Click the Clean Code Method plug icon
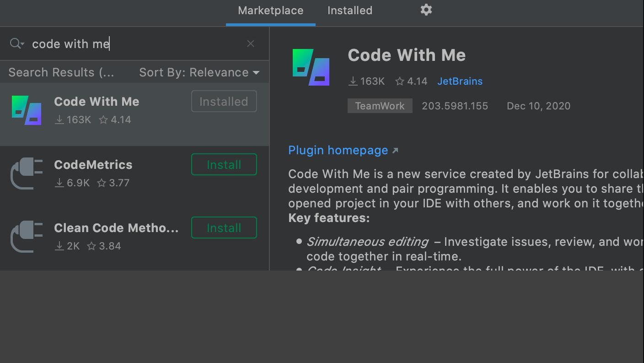The height and width of the screenshot is (363, 644). click(x=27, y=237)
